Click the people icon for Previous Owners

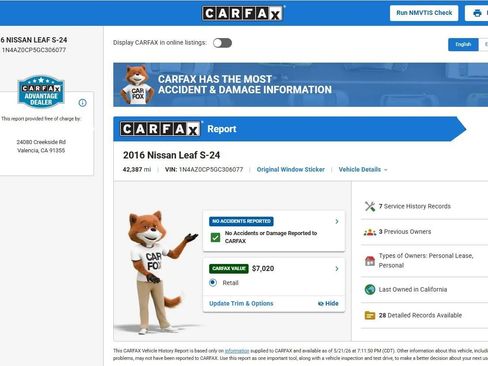[370, 232]
